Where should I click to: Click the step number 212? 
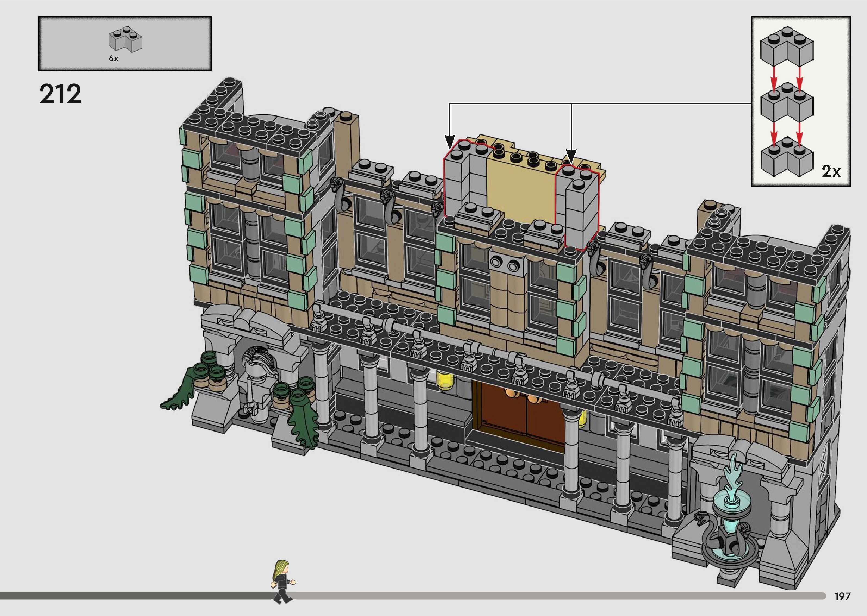60,94
